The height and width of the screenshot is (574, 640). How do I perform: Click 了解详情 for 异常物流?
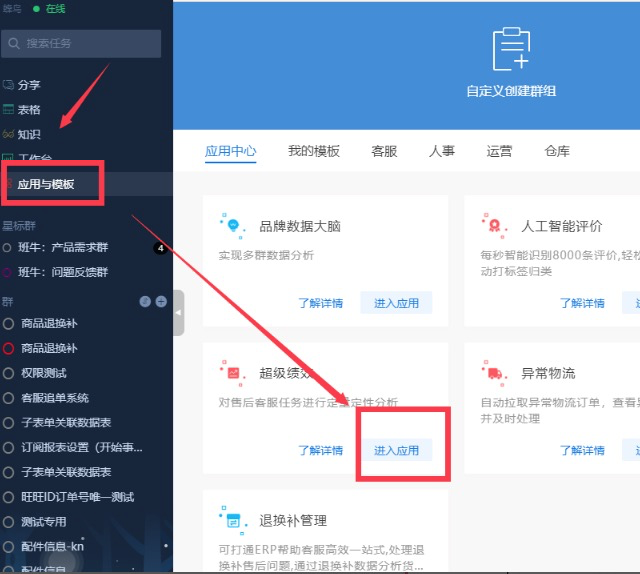pyautogui.click(x=582, y=450)
